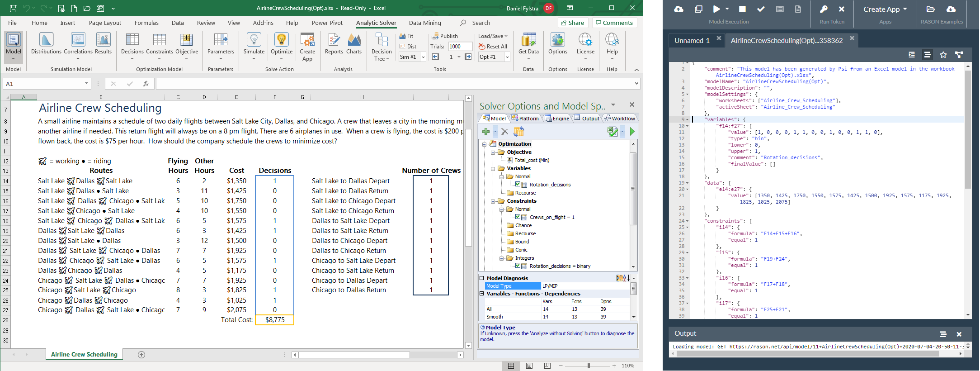Collapse the Objective tree node
980x371 pixels.
(x=493, y=152)
